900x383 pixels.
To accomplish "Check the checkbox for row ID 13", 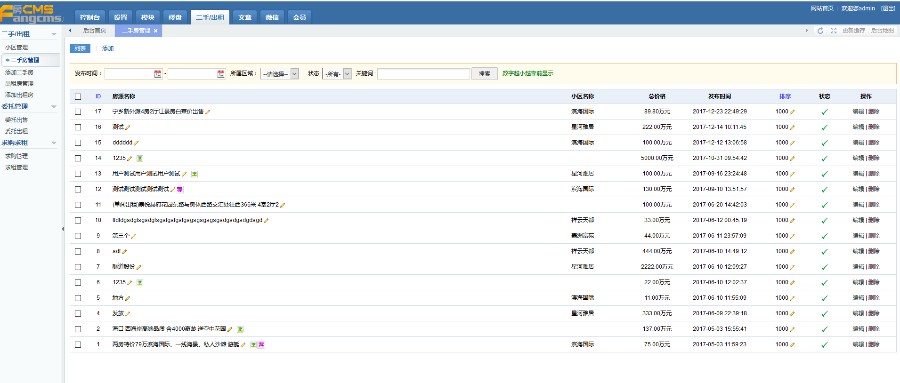I will (78, 173).
